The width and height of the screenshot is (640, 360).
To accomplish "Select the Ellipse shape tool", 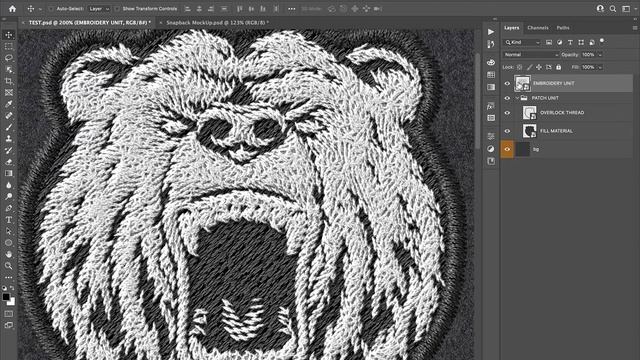I will (x=9, y=242).
